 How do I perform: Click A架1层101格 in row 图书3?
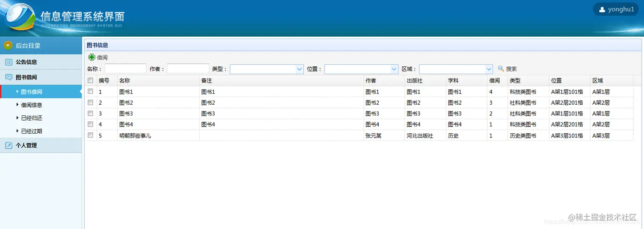coord(567,114)
